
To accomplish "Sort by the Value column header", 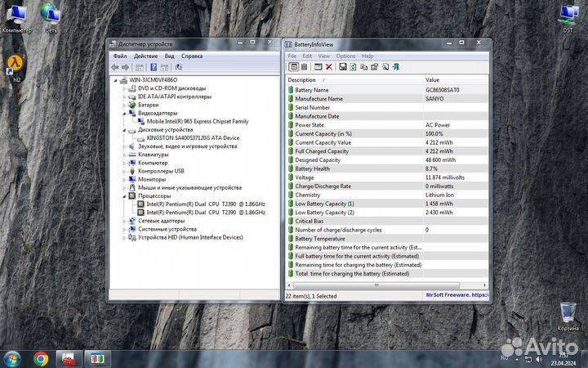I will point(456,80).
